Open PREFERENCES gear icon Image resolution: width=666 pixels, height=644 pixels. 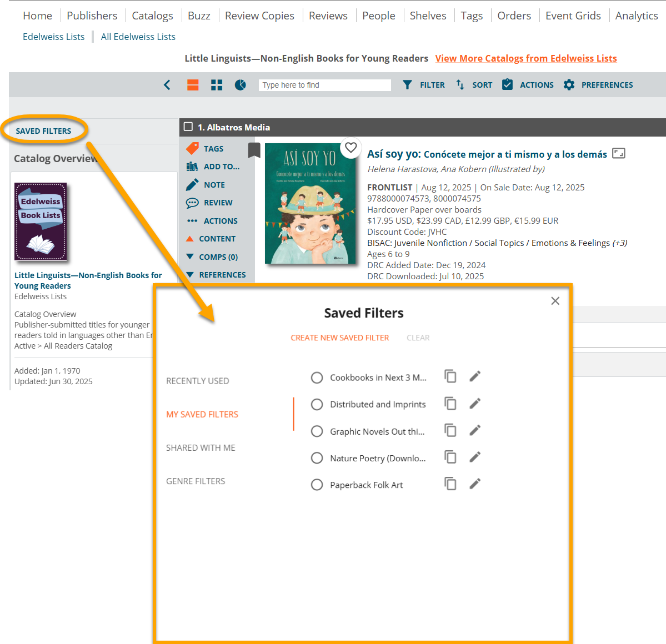click(x=569, y=85)
